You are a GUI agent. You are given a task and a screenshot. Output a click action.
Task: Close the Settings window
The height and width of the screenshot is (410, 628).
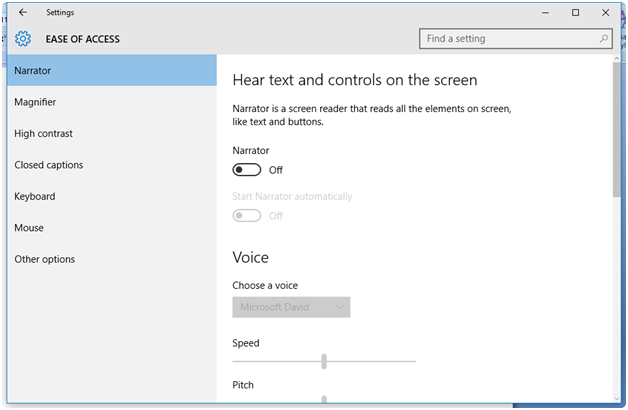[x=605, y=13]
